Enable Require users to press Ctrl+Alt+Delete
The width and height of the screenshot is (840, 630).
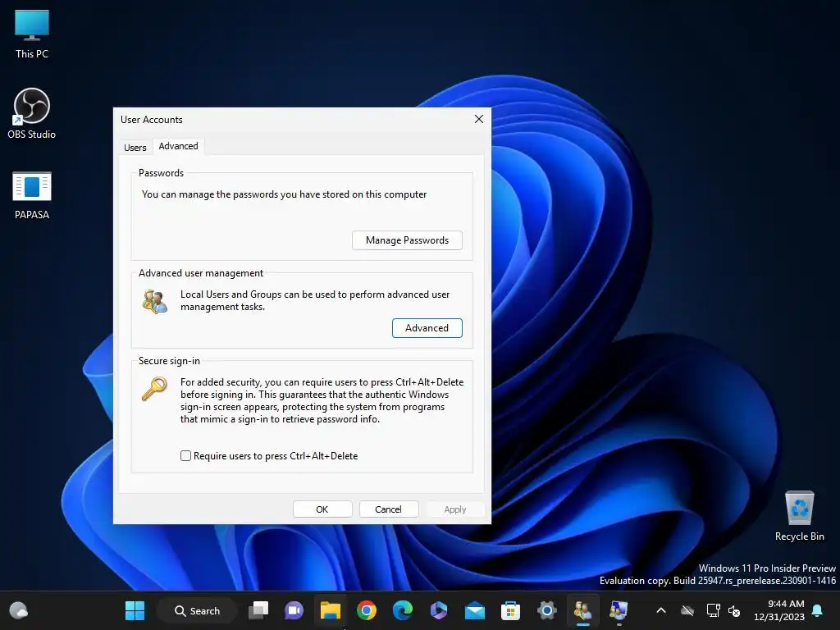click(x=186, y=456)
